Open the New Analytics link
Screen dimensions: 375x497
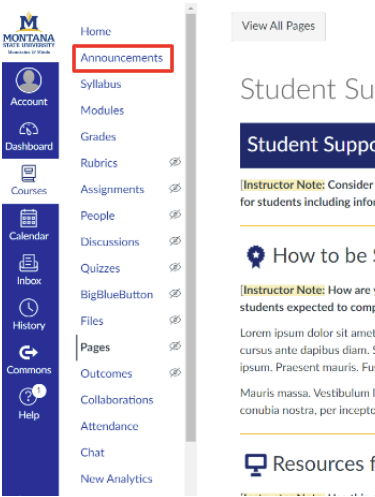116,479
